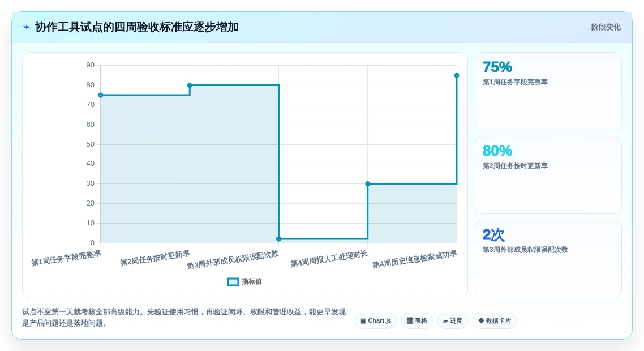This screenshot has width=644, height=351.
Task: Click x-axis label 第1周任务字段完整率
Action: coord(66,258)
